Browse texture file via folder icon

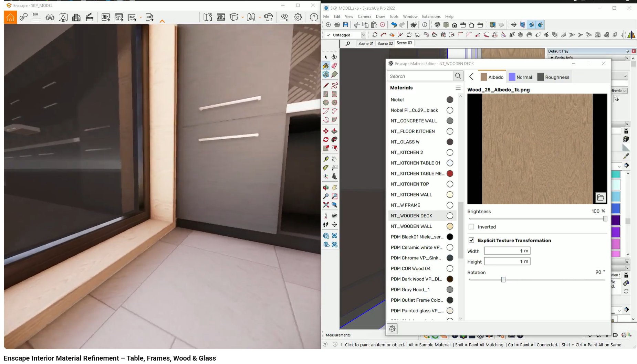click(601, 197)
